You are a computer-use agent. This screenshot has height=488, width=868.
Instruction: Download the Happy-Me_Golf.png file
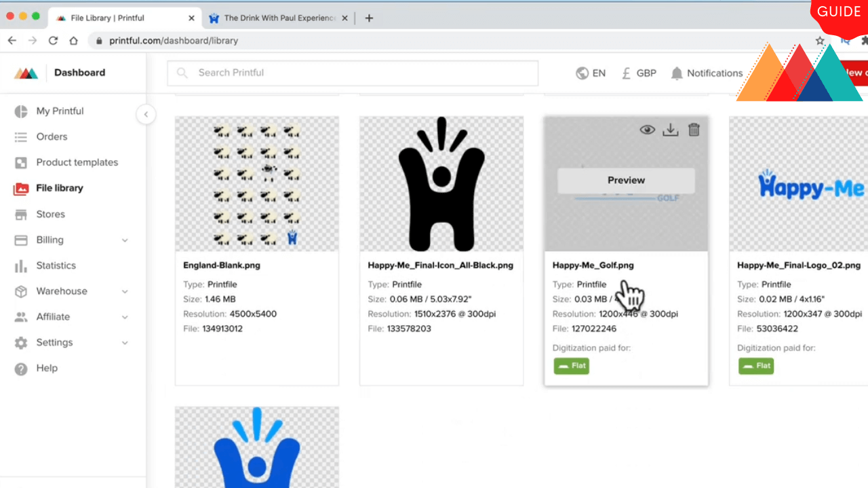[x=671, y=129]
